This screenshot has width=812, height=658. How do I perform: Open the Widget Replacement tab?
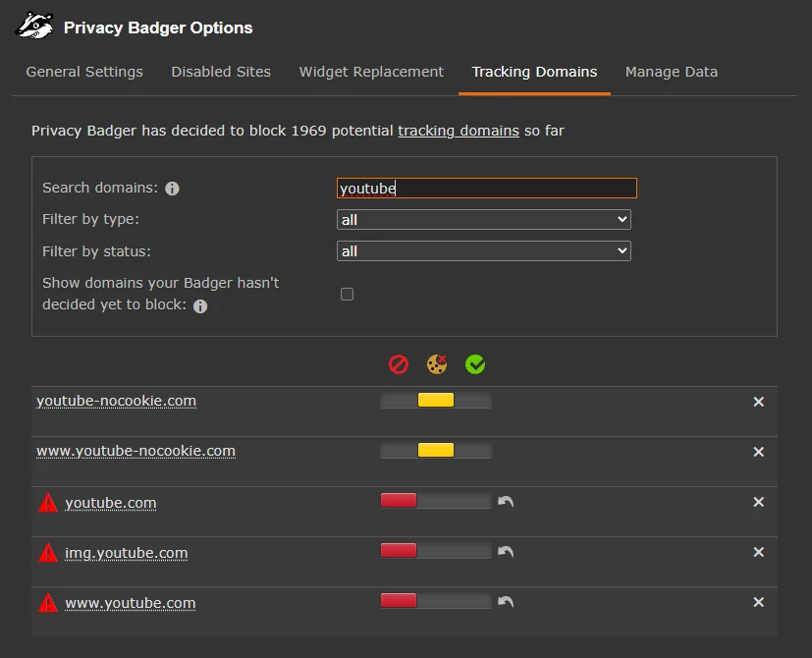(x=371, y=72)
